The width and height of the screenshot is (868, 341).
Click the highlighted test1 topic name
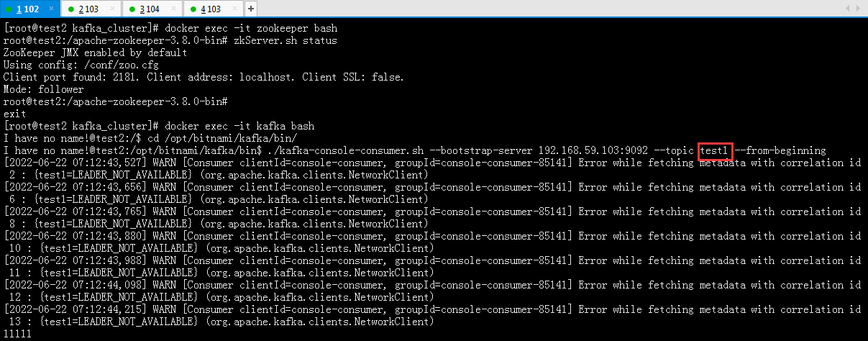[x=715, y=150]
